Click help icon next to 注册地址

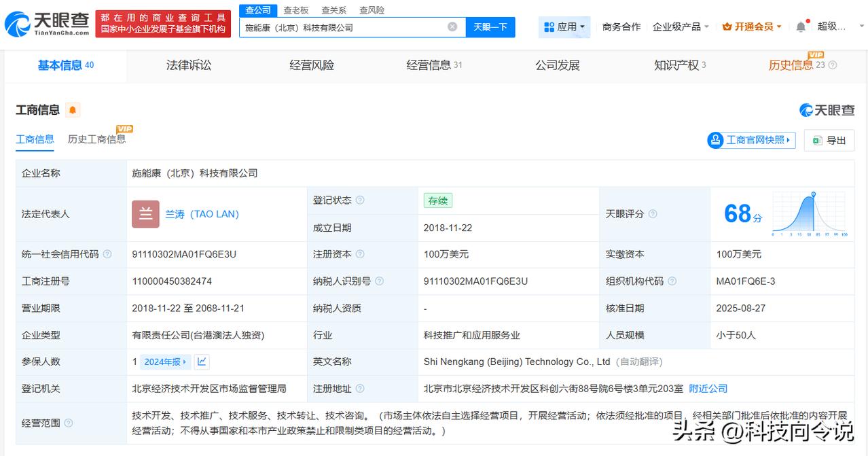[x=360, y=389]
